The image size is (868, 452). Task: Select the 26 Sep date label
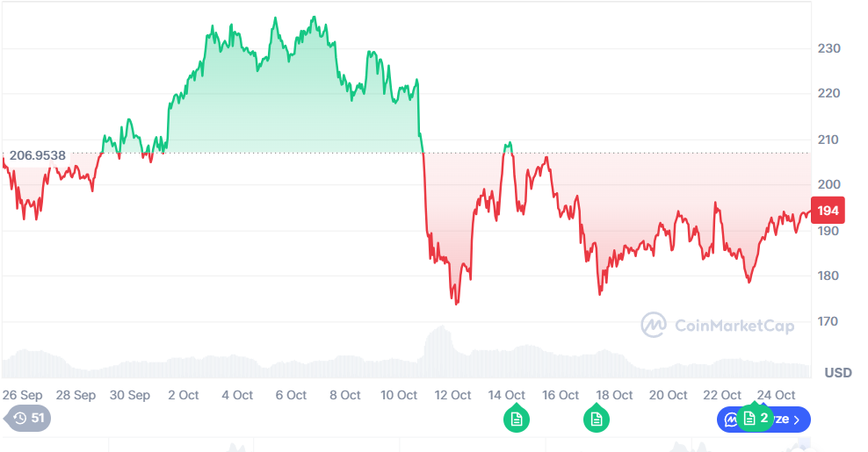[23, 395]
